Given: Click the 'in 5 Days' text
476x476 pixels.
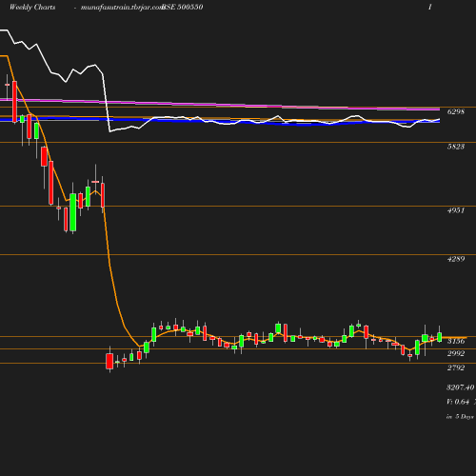Looking at the screenshot, I should pyautogui.click(x=460, y=417).
